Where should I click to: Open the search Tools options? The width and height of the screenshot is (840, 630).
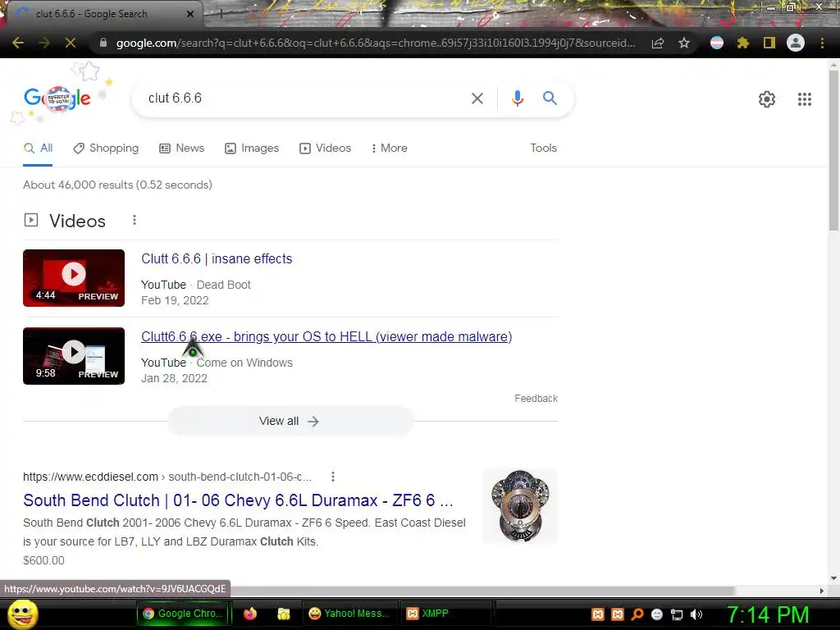click(x=543, y=148)
